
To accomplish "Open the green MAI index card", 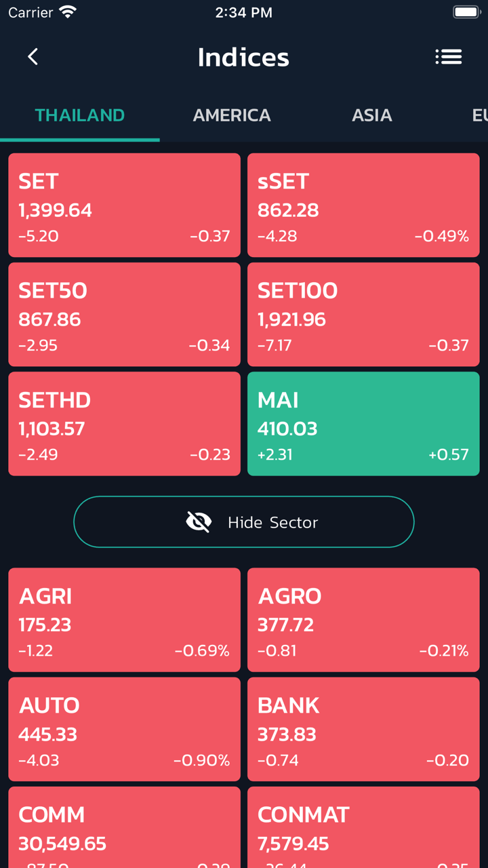I will [363, 424].
